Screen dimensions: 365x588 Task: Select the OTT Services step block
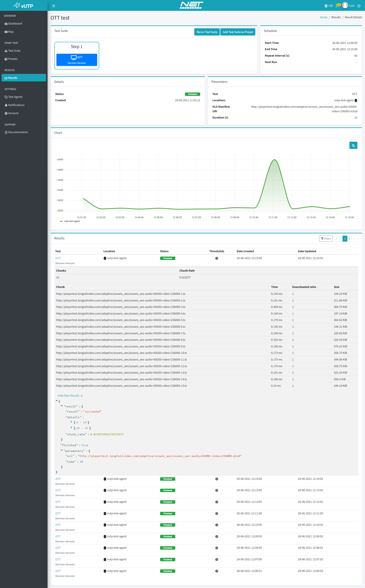point(77,60)
